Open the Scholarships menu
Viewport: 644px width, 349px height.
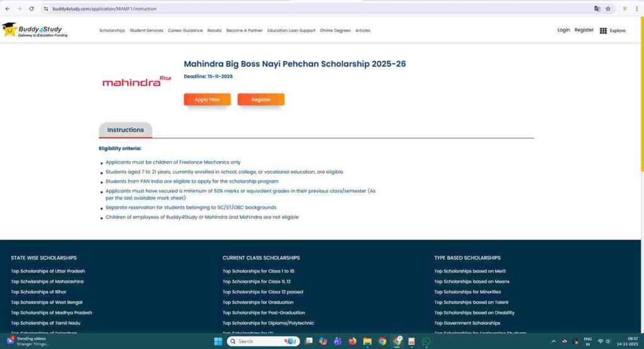click(112, 30)
